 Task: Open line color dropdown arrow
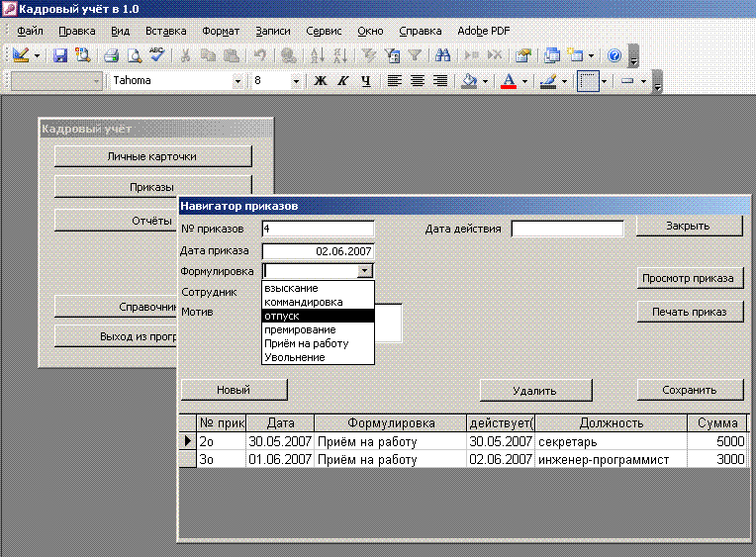[x=565, y=81]
